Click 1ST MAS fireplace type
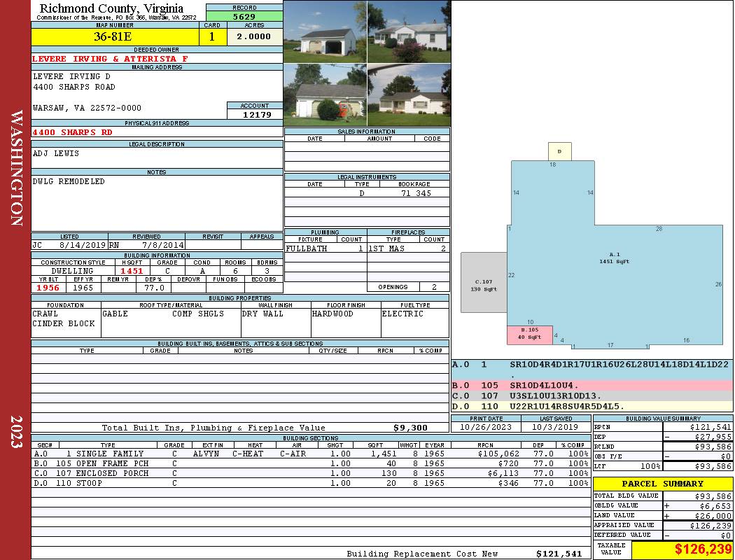The image size is (735, 560). [386, 248]
